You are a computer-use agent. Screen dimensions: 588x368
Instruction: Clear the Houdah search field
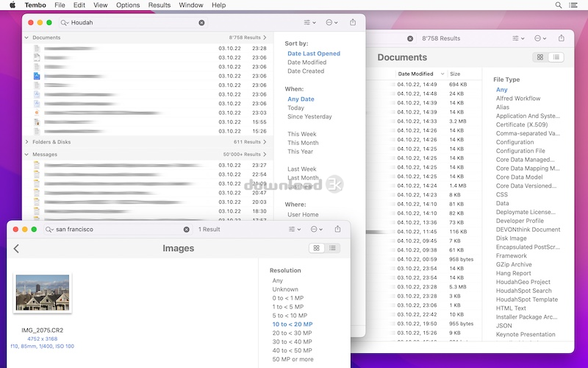pos(201,23)
